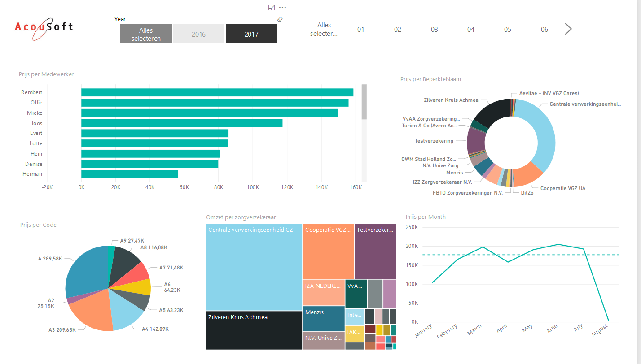Select Toos's bar in the Medewerker chart
Viewport: 641px width, 364px height.
coord(182,123)
